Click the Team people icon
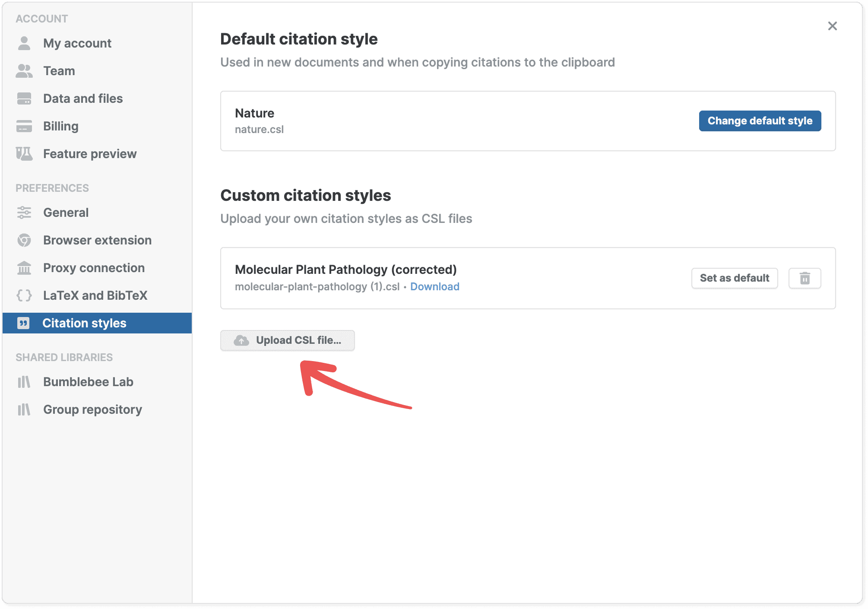The width and height of the screenshot is (868, 609). [x=24, y=71]
